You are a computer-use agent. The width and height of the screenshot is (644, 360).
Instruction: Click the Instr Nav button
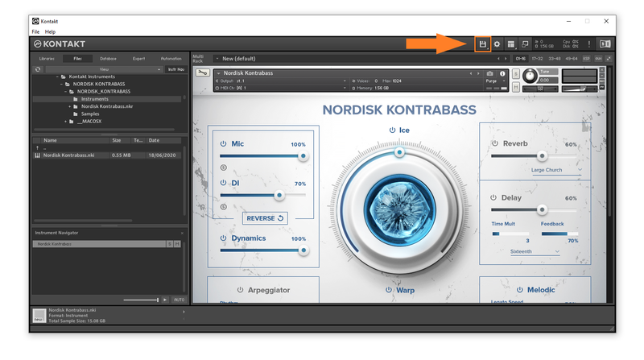tap(176, 69)
